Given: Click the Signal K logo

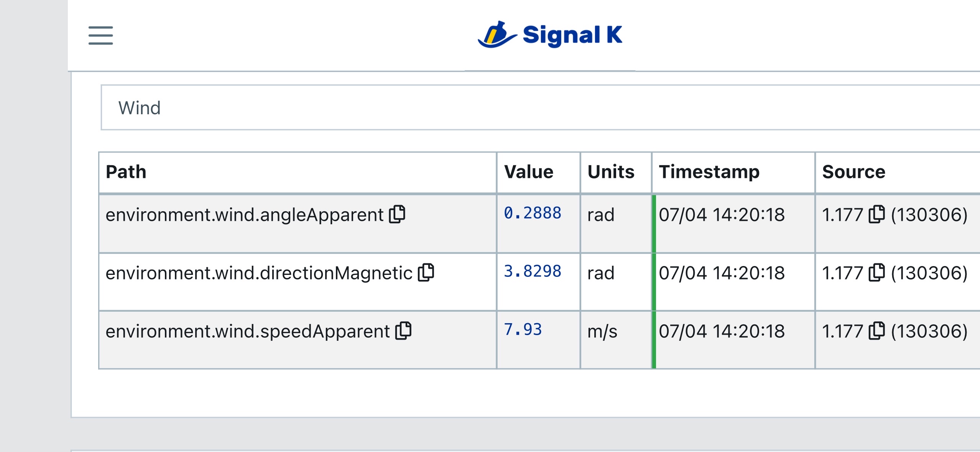Looking at the screenshot, I should 550,35.
